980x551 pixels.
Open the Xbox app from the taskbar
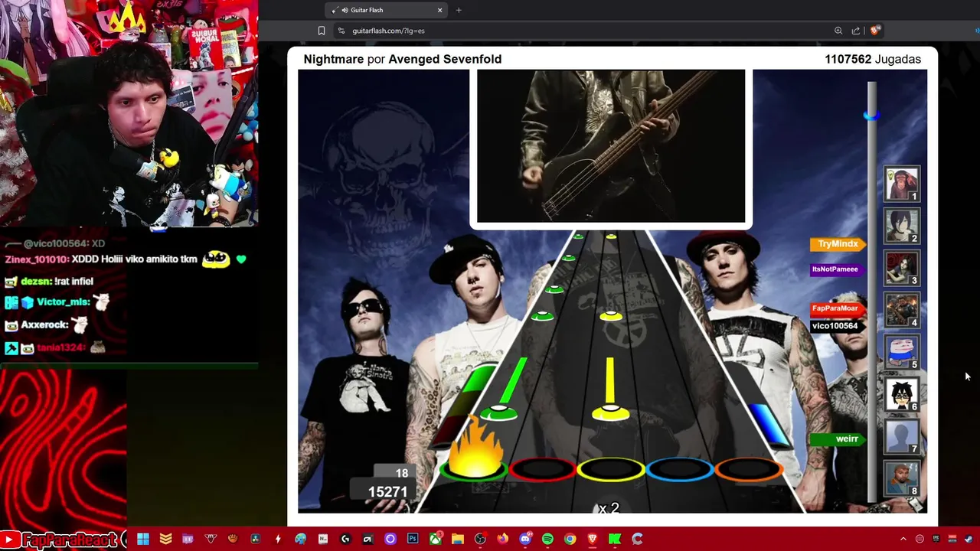tap(436, 539)
